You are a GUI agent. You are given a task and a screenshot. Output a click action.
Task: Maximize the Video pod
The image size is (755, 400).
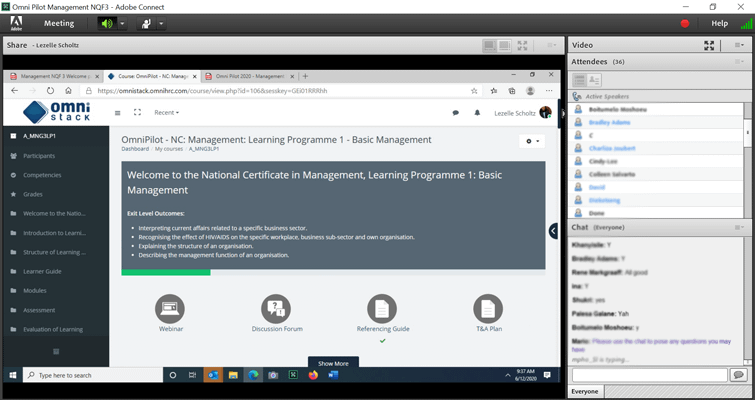tap(709, 45)
